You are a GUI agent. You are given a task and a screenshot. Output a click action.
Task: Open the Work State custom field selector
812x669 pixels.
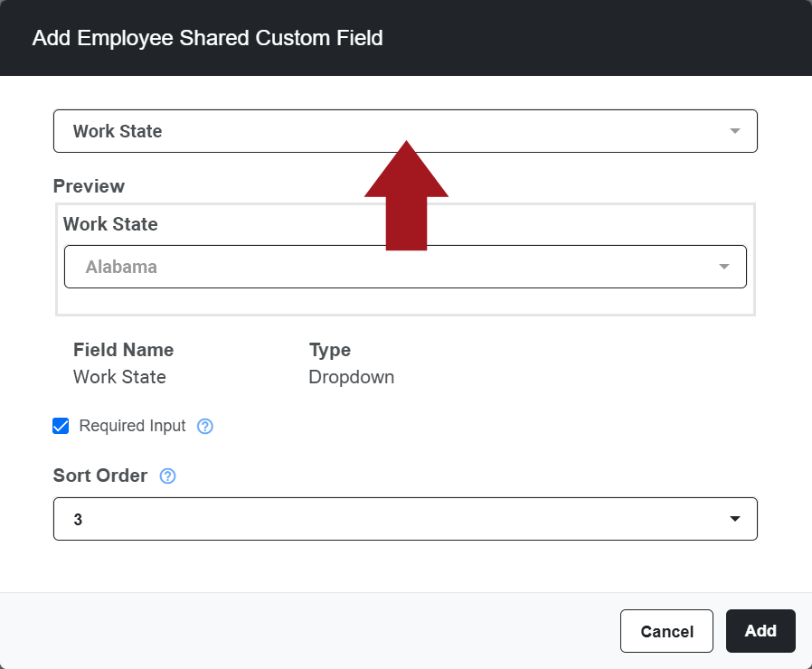coord(405,131)
